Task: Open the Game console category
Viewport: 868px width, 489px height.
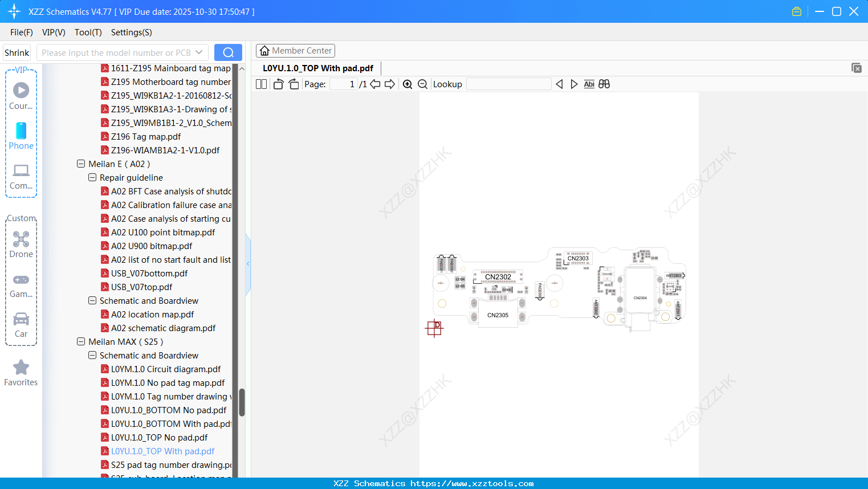Action: [x=21, y=285]
